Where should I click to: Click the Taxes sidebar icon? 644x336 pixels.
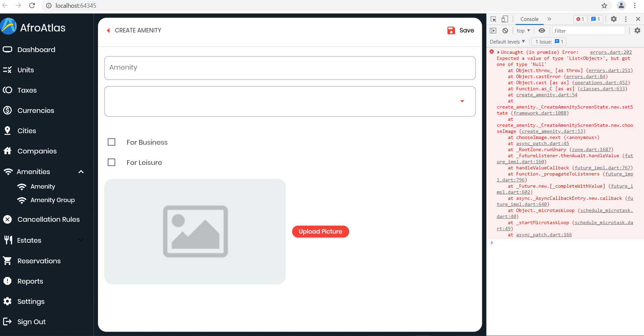pyautogui.click(x=8, y=90)
